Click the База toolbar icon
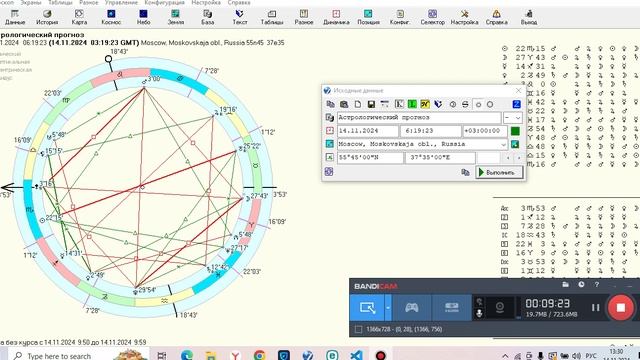The width and height of the screenshot is (640, 360). tap(207, 18)
